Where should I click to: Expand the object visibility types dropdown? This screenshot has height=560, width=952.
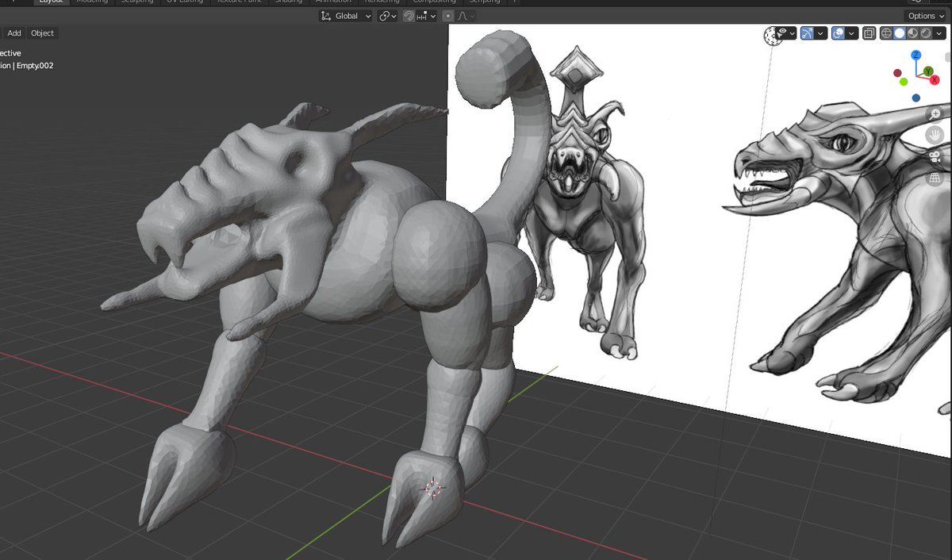click(793, 33)
